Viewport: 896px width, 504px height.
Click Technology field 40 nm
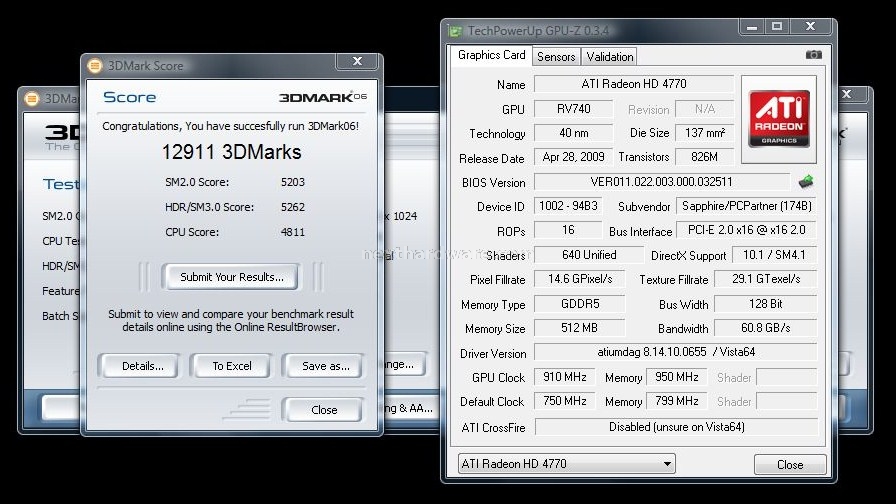574,133
